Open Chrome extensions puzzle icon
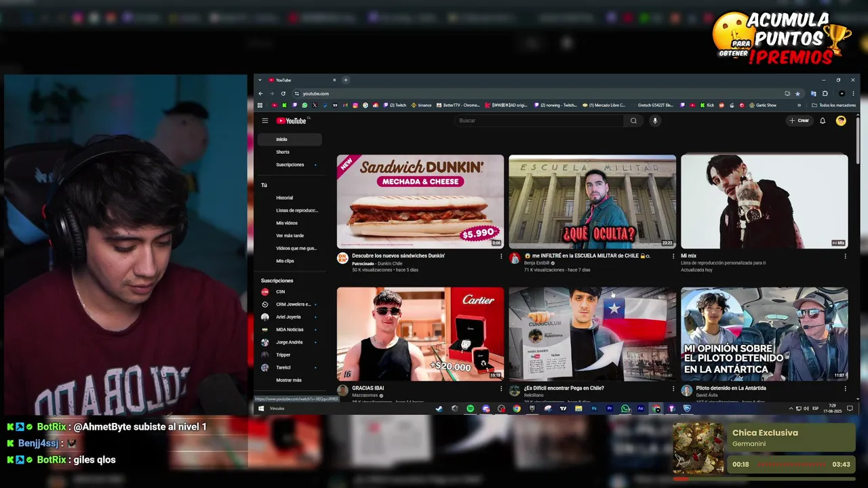Image resolution: width=868 pixels, height=488 pixels. click(x=825, y=94)
